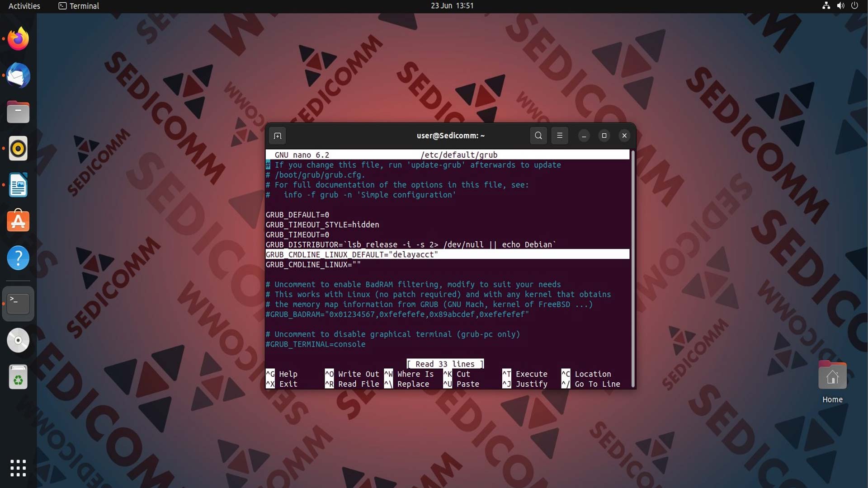Open Ubuntu Software store
This screenshot has height=488, width=868.
pyautogui.click(x=18, y=221)
